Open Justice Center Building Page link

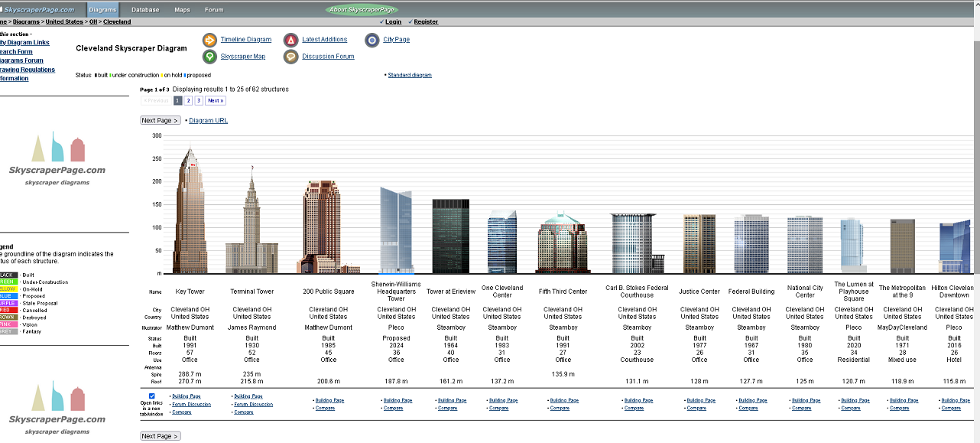(x=701, y=400)
